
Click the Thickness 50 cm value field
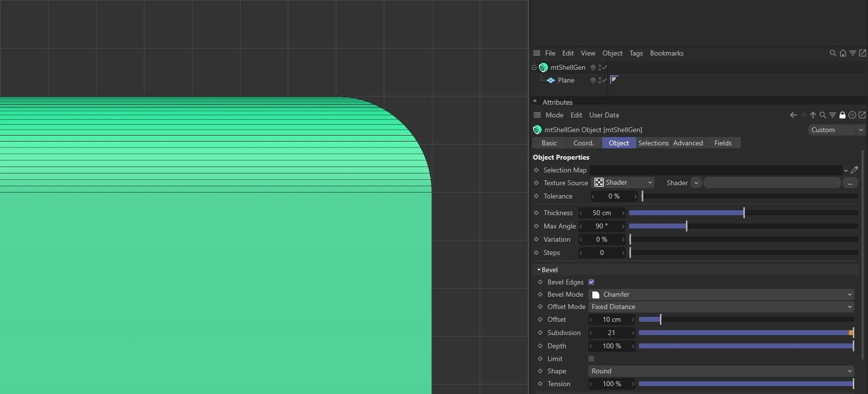[x=602, y=213]
